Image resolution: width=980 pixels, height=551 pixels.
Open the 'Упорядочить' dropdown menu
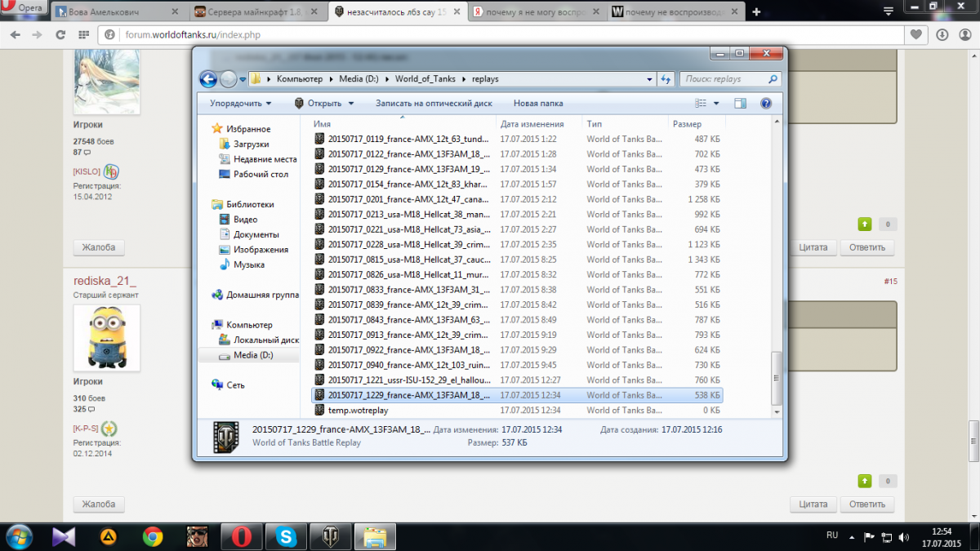(x=240, y=104)
